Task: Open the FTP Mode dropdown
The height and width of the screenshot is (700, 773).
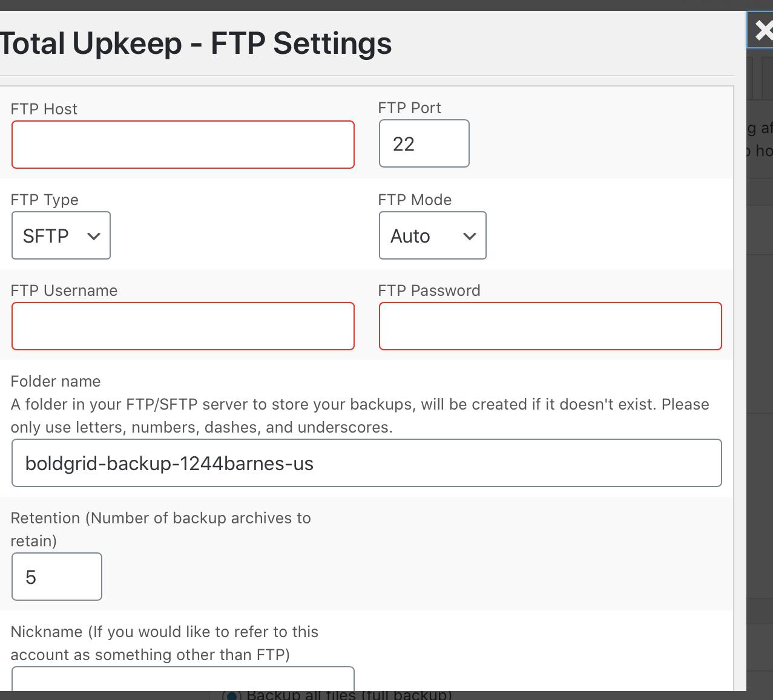Action: pyautogui.click(x=432, y=235)
